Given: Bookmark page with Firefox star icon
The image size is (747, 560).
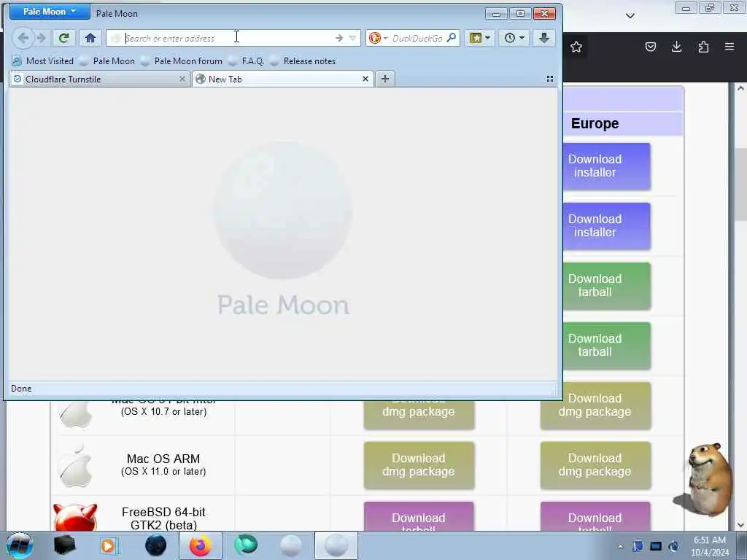Looking at the screenshot, I should pos(576,47).
